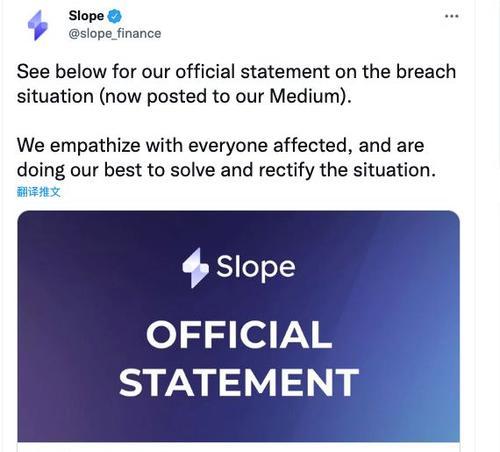
Task: Open the three-dot more options menu
Action: pyautogui.click(x=452, y=16)
